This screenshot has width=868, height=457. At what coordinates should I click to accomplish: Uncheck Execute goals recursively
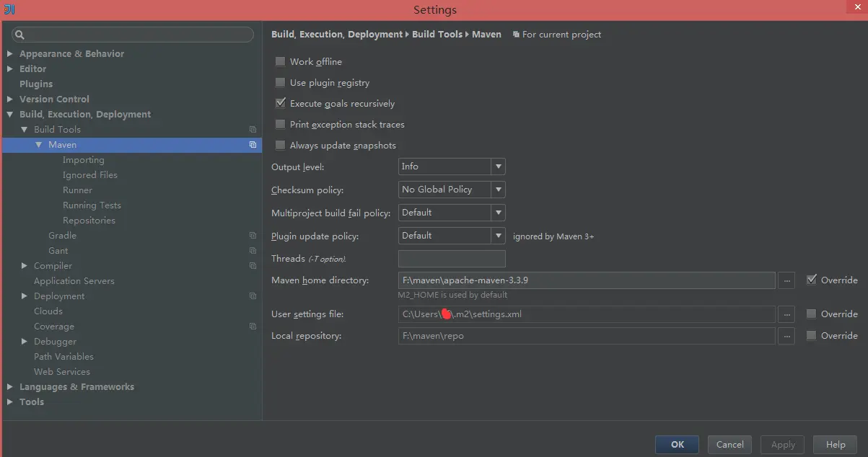[x=280, y=103]
